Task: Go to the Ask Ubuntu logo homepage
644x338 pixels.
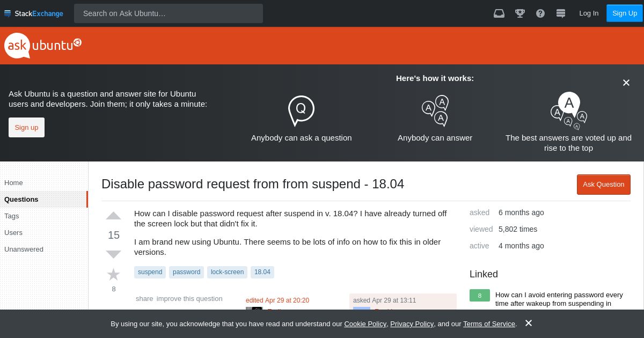Action: [x=43, y=46]
